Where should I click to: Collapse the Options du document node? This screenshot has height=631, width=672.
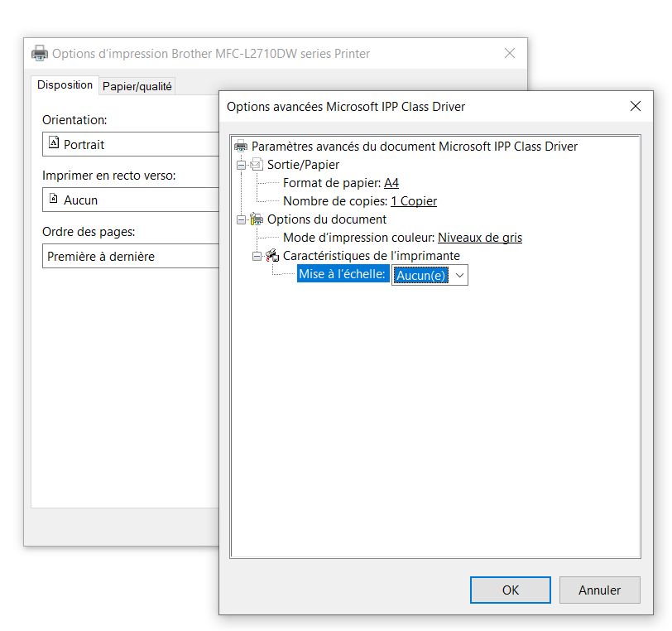click(242, 219)
